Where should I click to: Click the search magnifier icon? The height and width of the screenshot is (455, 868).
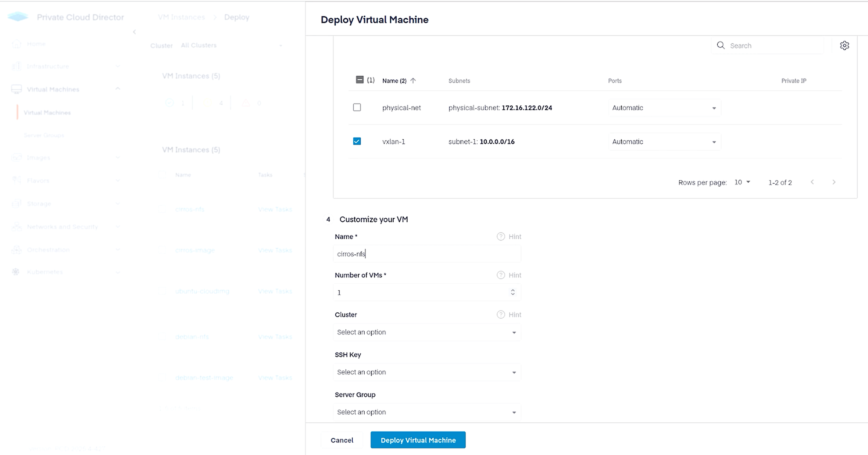720,46
